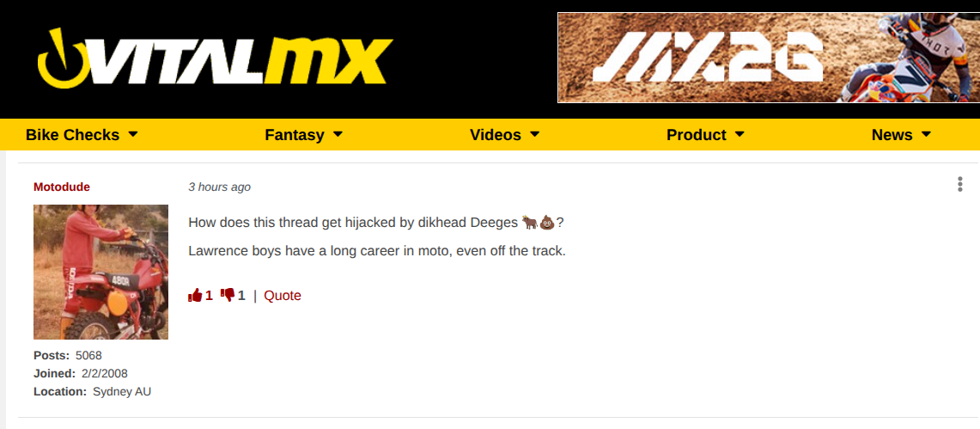Screen dimensions: 980x429
Task: Open the Fantasy menu
Action: click(x=295, y=135)
